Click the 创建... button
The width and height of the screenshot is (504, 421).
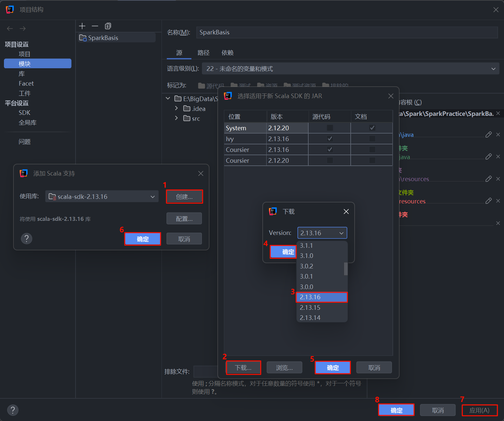click(184, 197)
